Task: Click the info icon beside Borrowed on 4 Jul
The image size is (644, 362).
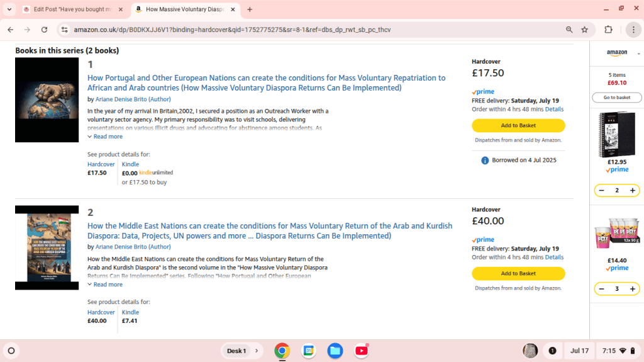Action: pyautogui.click(x=485, y=161)
